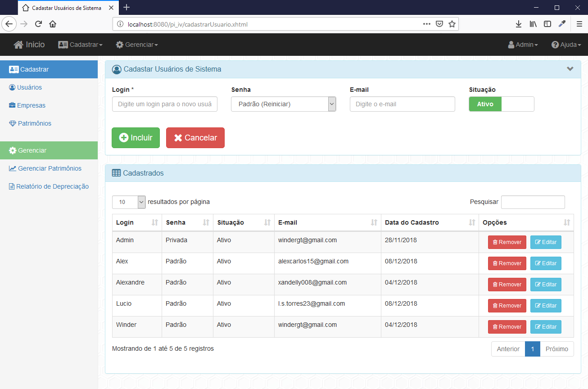Edit the Alex user row
Viewport: 588px width, 389px height.
pyautogui.click(x=546, y=263)
